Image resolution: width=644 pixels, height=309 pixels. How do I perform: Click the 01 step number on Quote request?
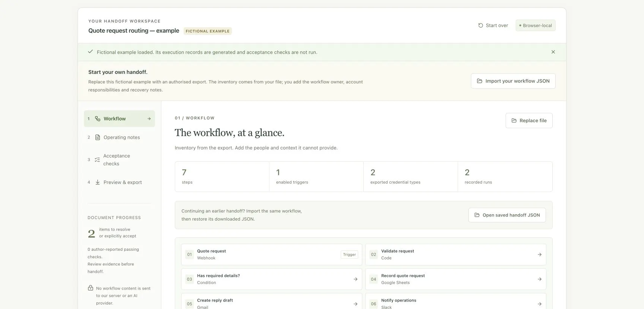[x=190, y=255]
